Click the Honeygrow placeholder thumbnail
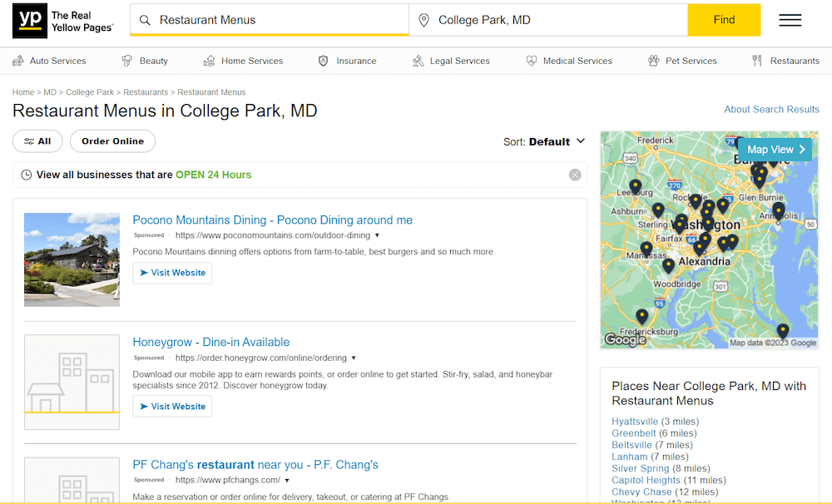The width and height of the screenshot is (832, 504). click(x=72, y=382)
